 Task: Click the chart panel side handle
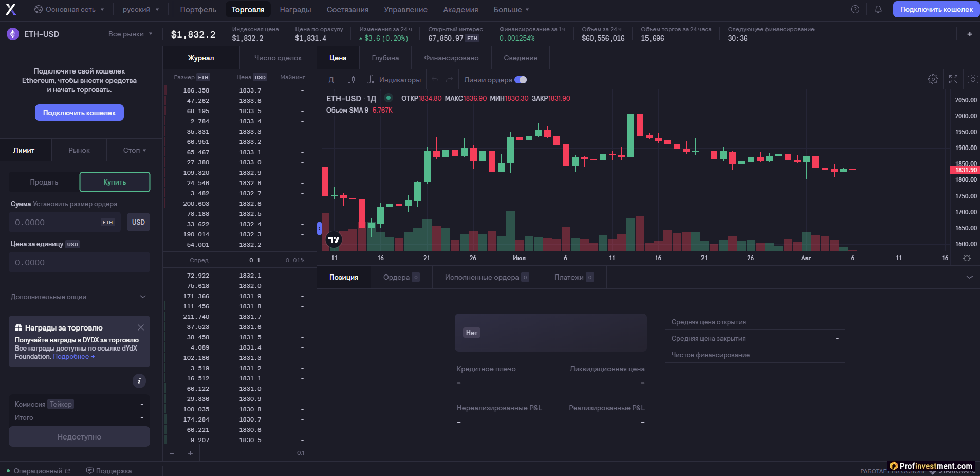point(319,228)
